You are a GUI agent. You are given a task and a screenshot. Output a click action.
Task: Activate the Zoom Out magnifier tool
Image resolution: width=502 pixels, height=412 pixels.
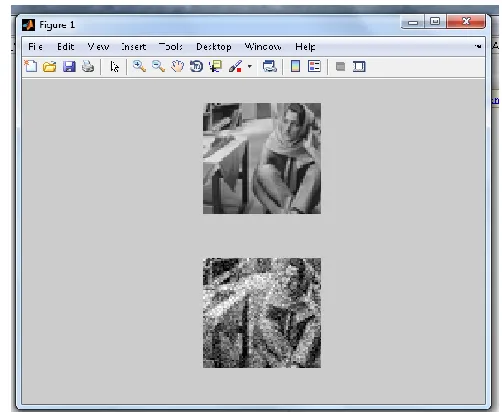point(158,66)
